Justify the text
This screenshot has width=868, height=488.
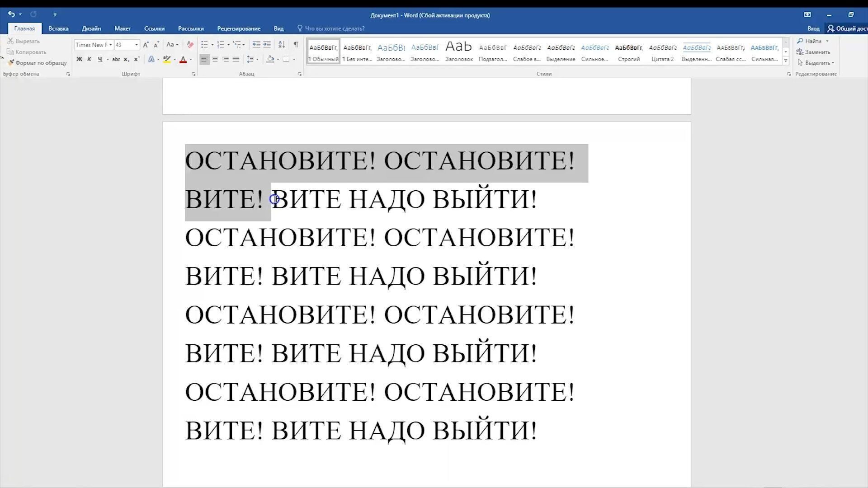point(236,59)
